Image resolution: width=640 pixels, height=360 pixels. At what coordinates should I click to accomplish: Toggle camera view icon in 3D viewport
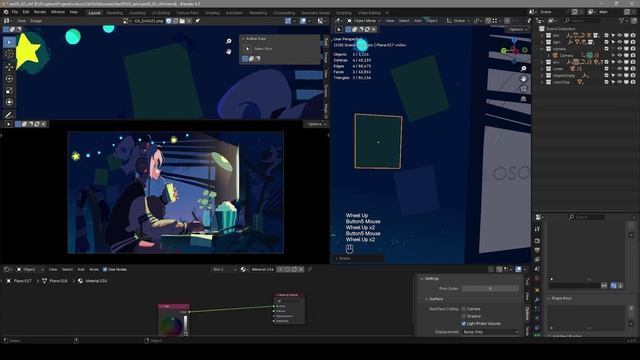[524, 89]
